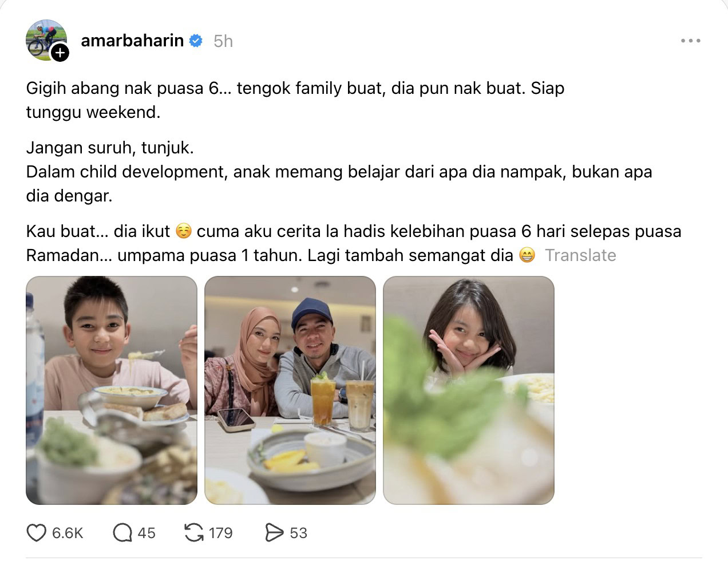728x561 pixels.
Task: Translate the post text
Action: click(x=580, y=255)
